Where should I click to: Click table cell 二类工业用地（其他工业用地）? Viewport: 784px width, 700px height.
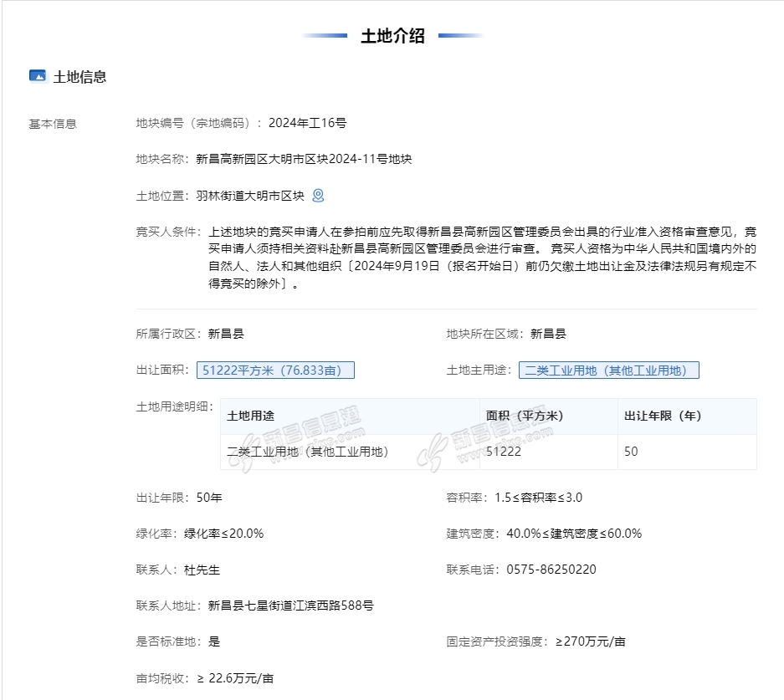308,452
